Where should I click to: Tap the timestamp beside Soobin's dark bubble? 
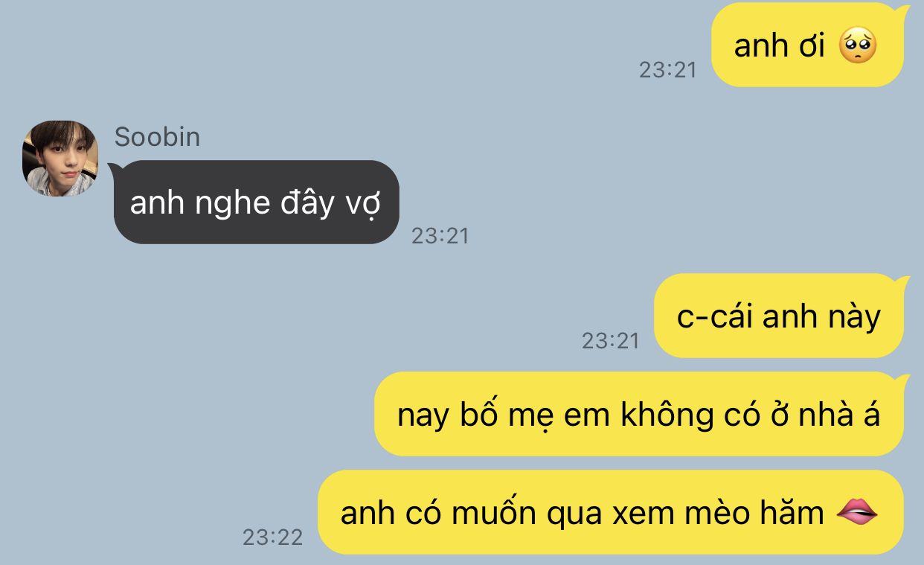(x=440, y=236)
